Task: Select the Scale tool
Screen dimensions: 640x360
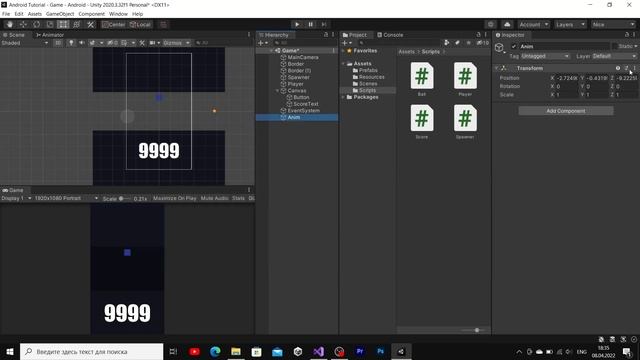Action: coord(50,24)
